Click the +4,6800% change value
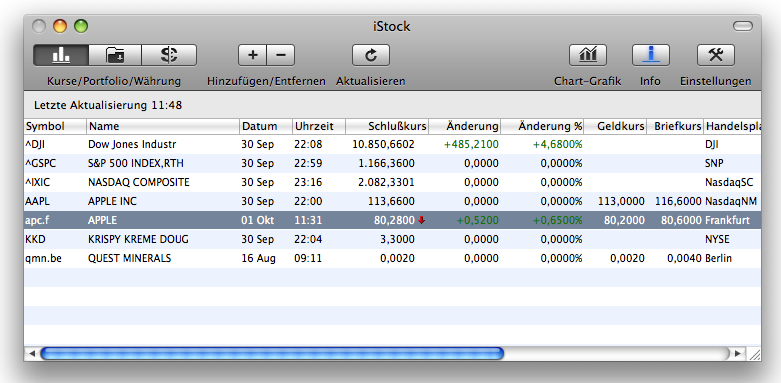Image resolution: width=781 pixels, height=383 pixels. coord(557,144)
